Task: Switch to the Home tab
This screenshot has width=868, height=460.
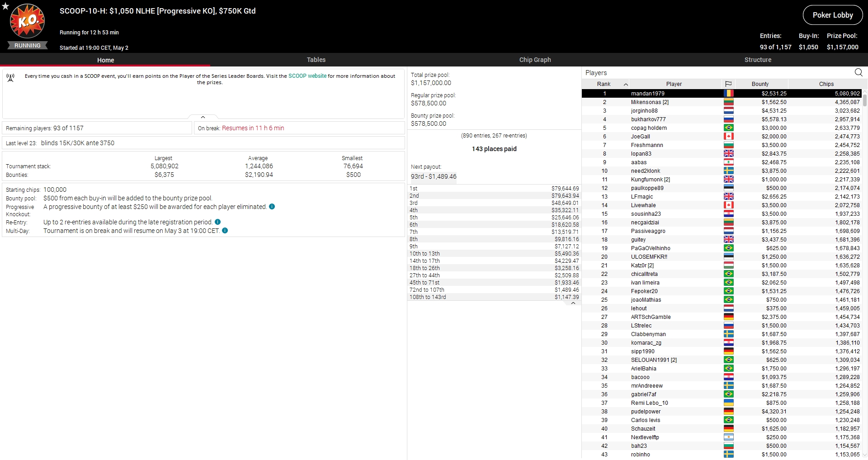Action: (x=105, y=60)
